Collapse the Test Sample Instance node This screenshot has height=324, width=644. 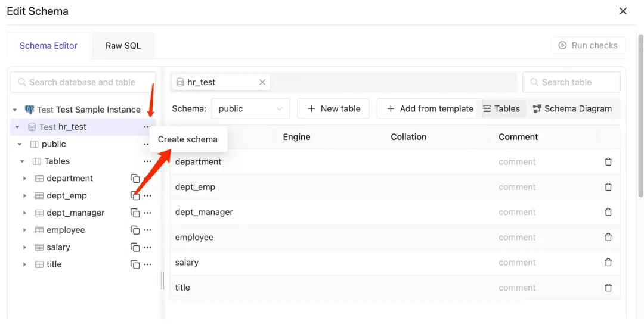(15, 110)
